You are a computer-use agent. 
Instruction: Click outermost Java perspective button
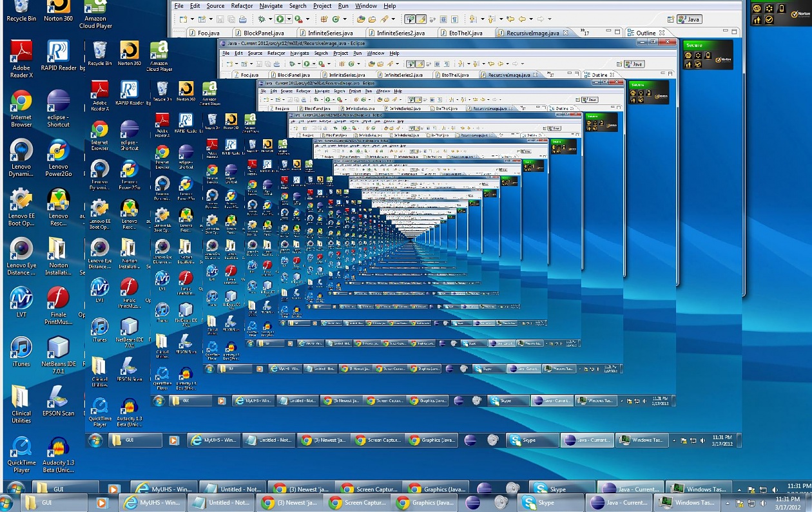690,19
